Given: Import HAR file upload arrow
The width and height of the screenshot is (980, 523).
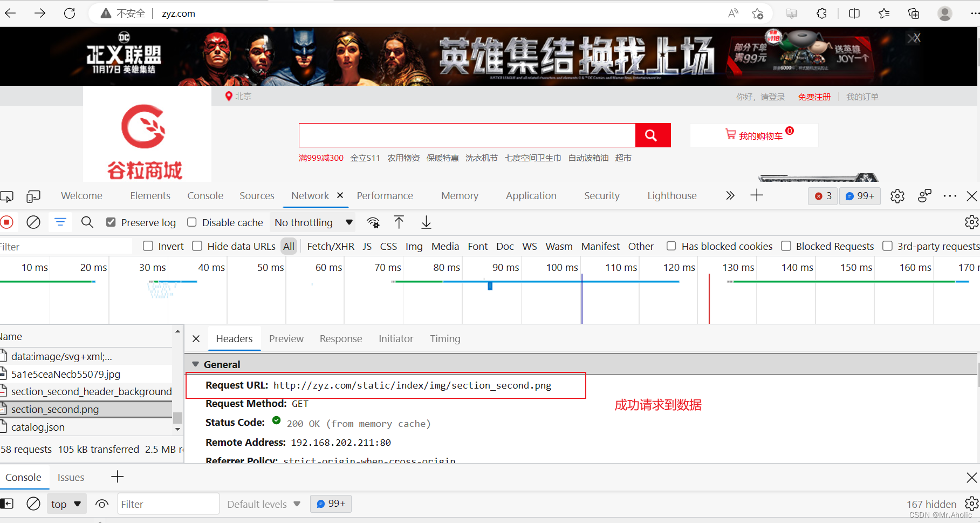Looking at the screenshot, I should [x=399, y=222].
